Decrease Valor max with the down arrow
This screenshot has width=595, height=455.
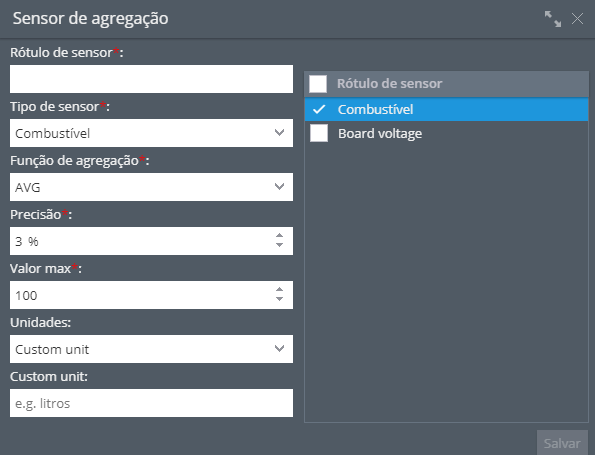(x=279, y=299)
